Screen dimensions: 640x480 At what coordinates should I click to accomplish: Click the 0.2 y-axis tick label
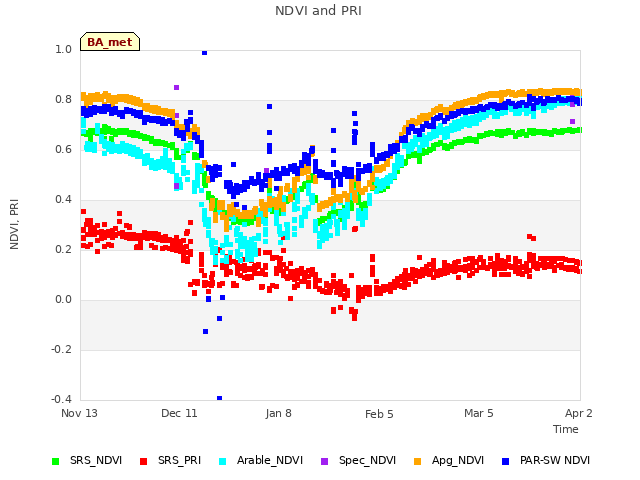pyautogui.click(x=63, y=249)
